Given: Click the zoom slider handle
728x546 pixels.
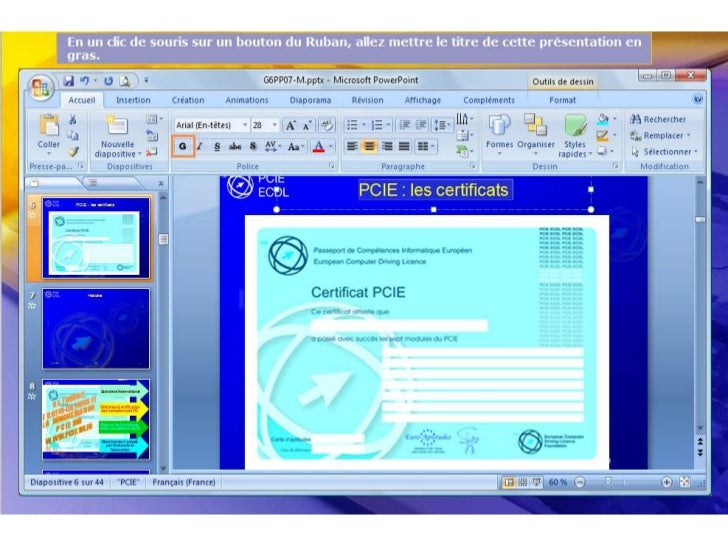Looking at the screenshot, I should pyautogui.click(x=608, y=482).
